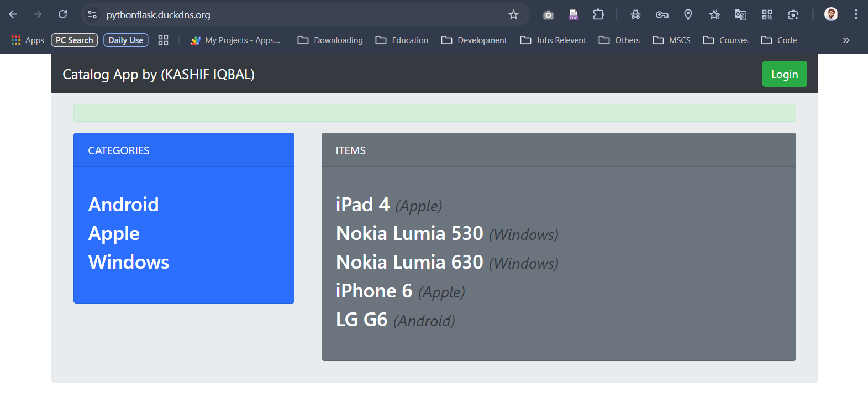
Task: Open the iPhone 6 item
Action: 374,291
